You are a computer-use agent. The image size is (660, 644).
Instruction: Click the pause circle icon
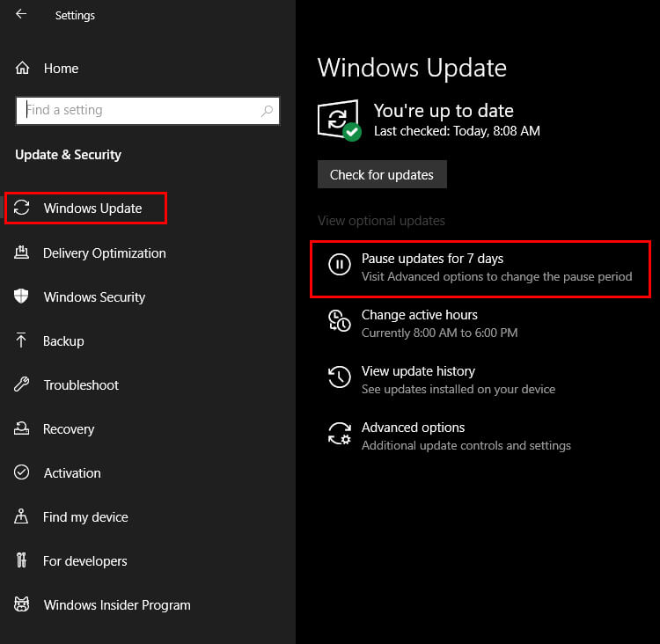click(x=340, y=264)
